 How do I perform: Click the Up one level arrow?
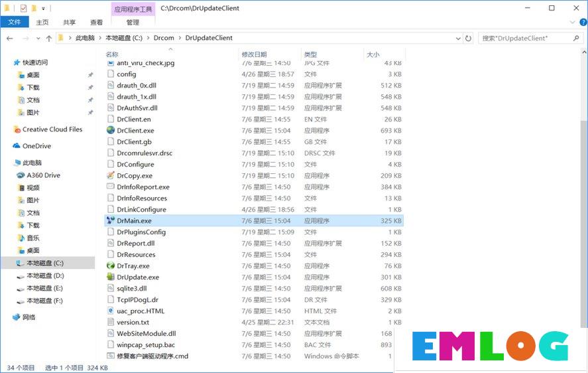coord(49,38)
